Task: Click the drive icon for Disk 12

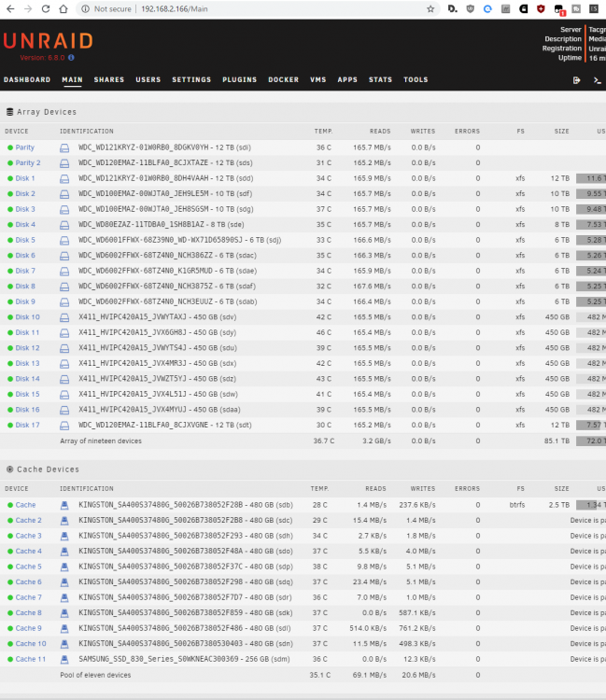Action: point(64,348)
